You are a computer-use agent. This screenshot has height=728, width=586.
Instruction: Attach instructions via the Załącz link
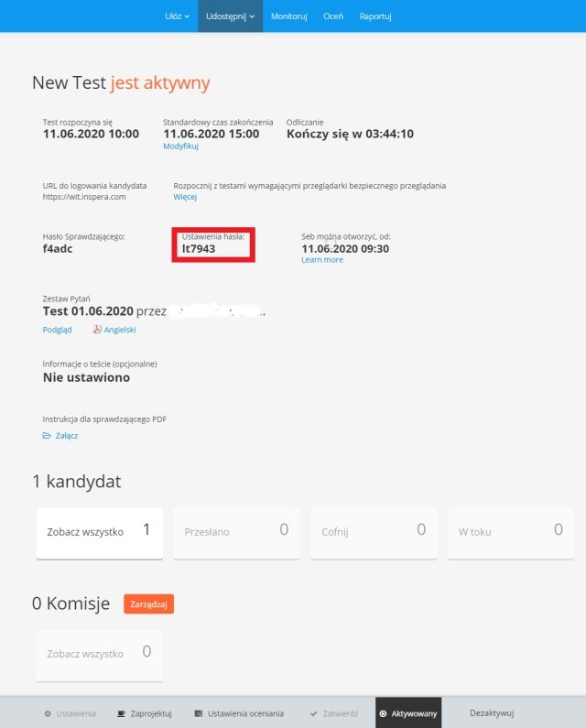pyautogui.click(x=67, y=436)
